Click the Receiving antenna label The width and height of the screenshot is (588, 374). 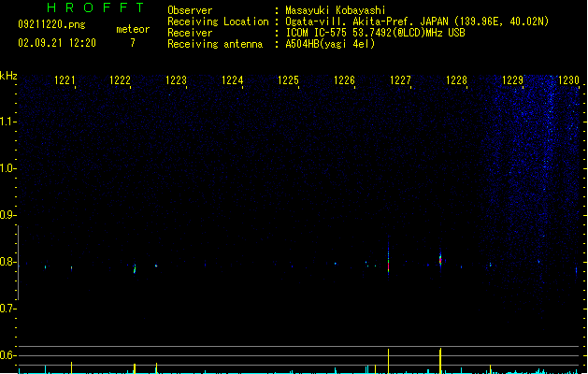(215, 44)
